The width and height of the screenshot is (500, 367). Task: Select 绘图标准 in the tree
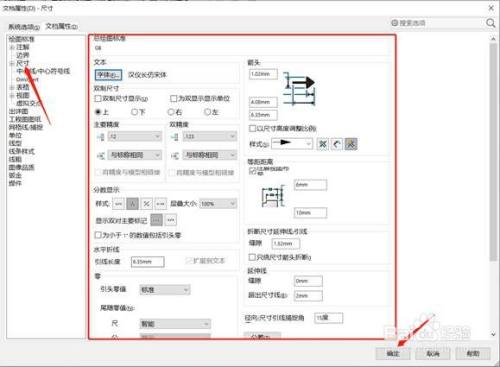point(22,39)
